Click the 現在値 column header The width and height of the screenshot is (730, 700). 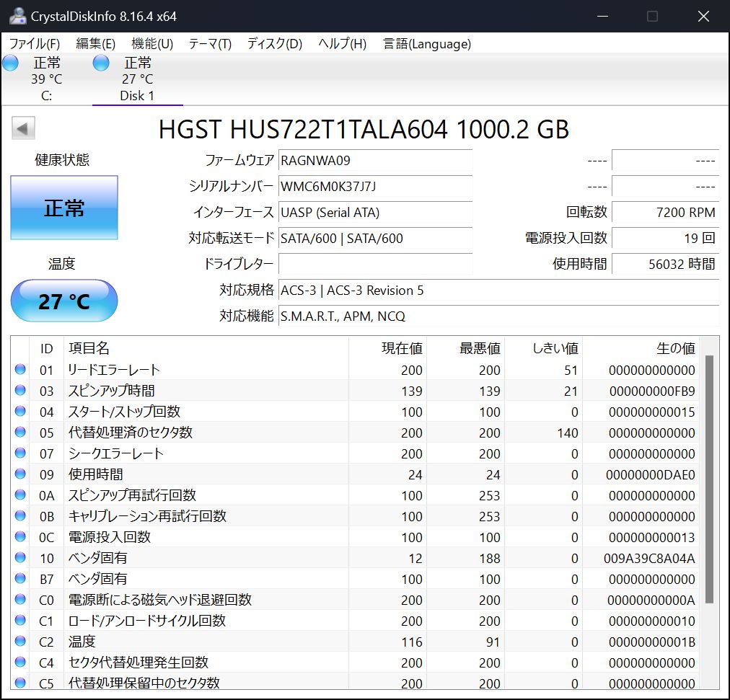388,349
